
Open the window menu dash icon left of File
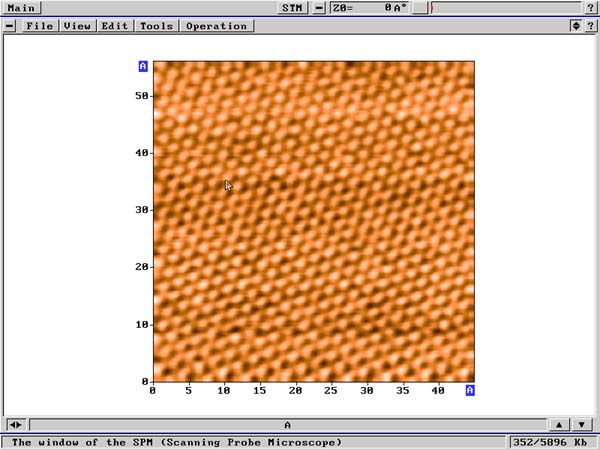click(x=10, y=26)
